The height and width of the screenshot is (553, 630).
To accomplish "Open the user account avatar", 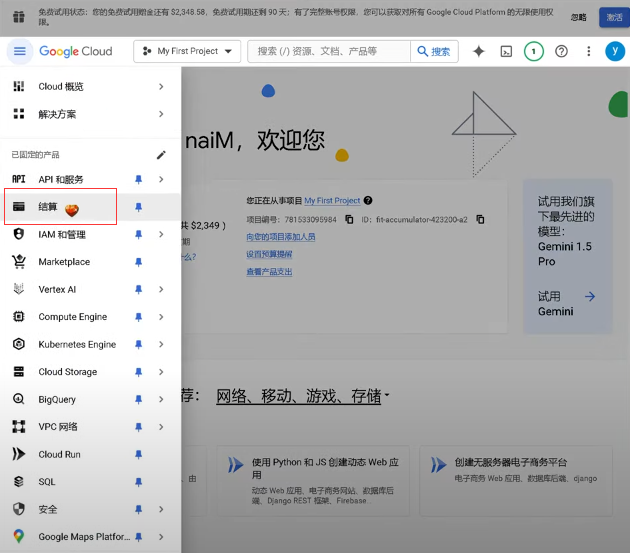I will point(615,51).
